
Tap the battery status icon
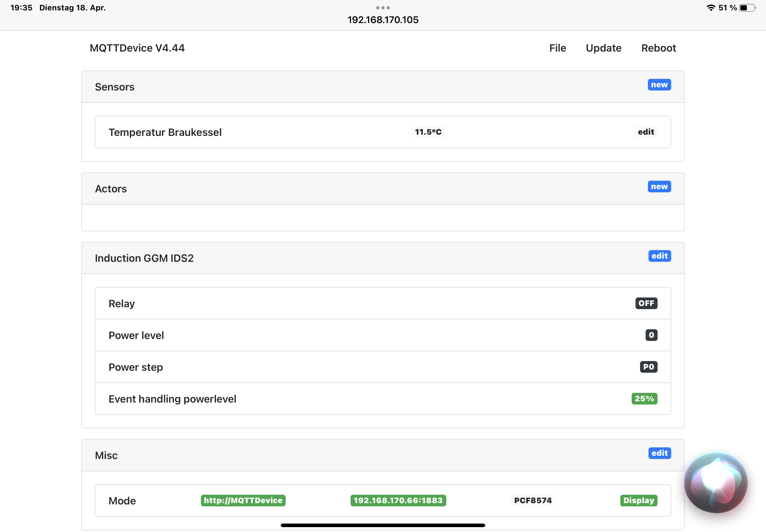747,8
